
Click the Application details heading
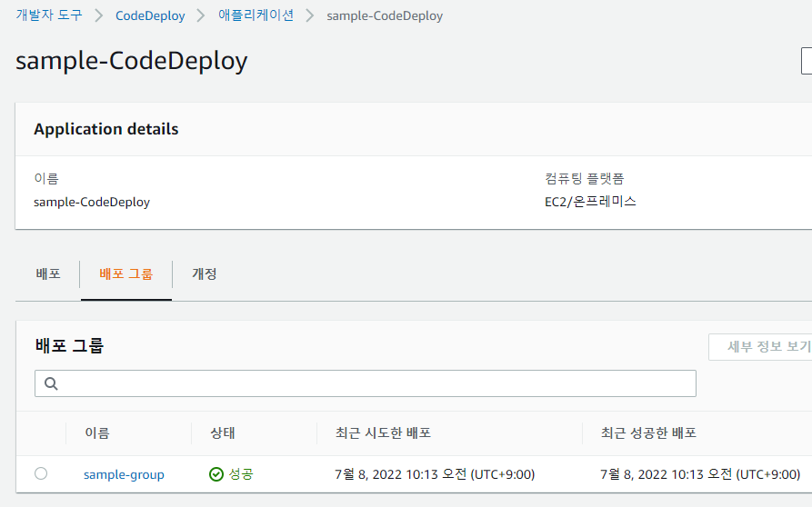coord(106,129)
